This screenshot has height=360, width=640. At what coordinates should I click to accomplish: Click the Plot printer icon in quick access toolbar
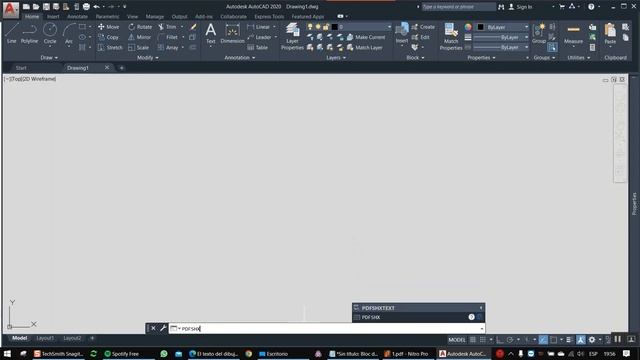tap(86, 7)
